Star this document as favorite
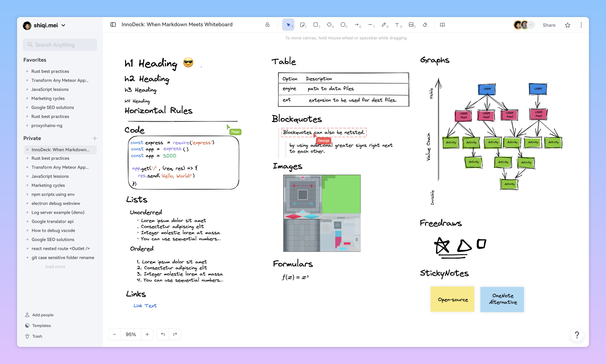 tap(567, 25)
